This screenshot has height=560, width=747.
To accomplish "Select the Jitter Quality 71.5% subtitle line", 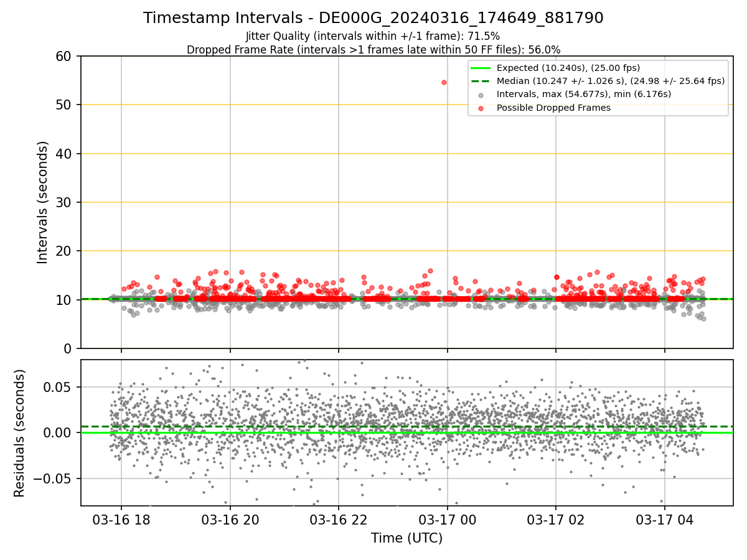I will 373,36.
